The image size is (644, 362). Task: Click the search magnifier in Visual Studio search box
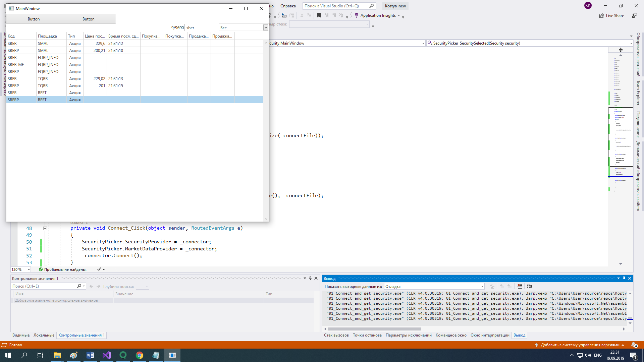click(372, 6)
